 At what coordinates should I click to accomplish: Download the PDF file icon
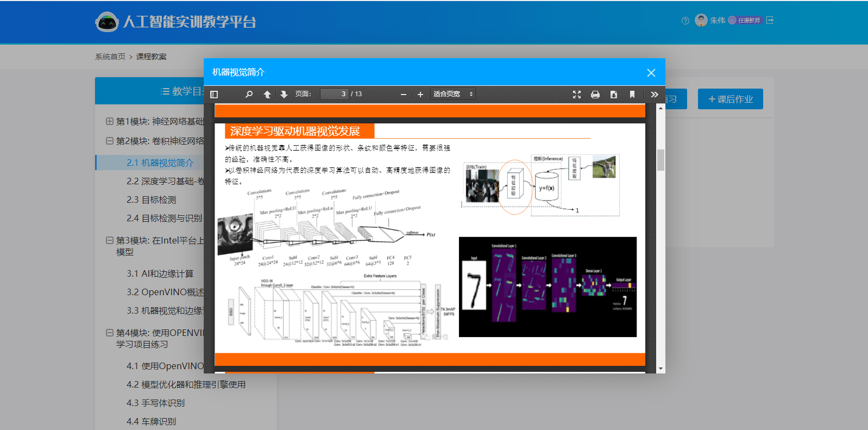(x=614, y=94)
